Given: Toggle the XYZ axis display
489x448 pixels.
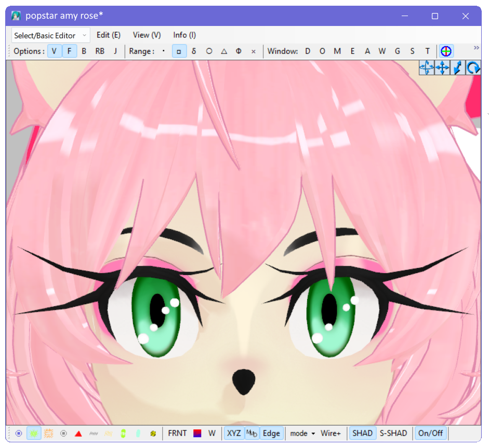Looking at the screenshot, I should point(234,433).
